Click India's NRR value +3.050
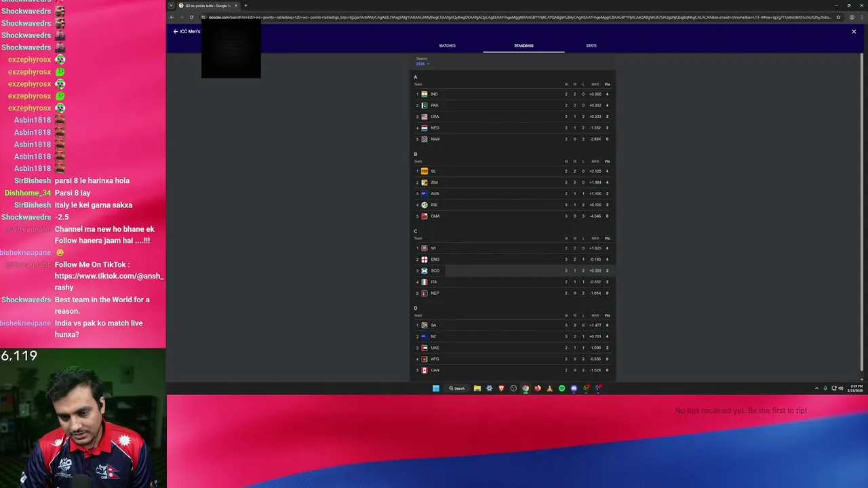Image resolution: width=868 pixels, height=488 pixels. 595,94
